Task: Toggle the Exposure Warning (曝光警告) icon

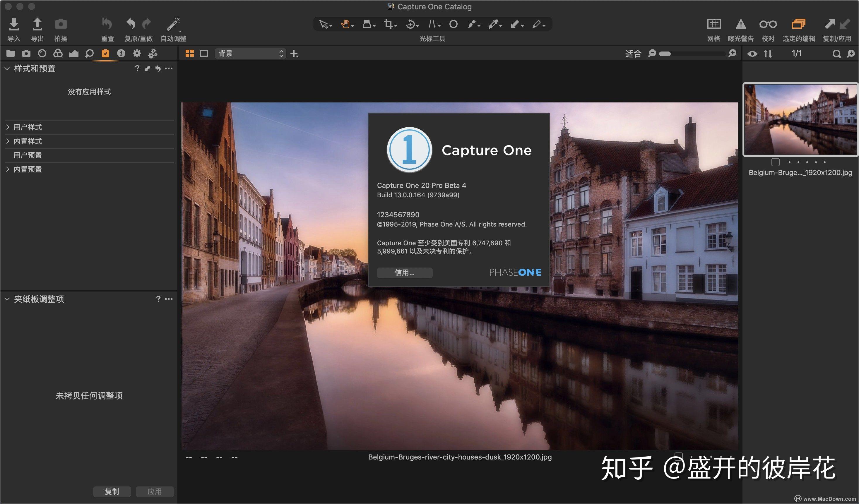Action: (x=741, y=24)
